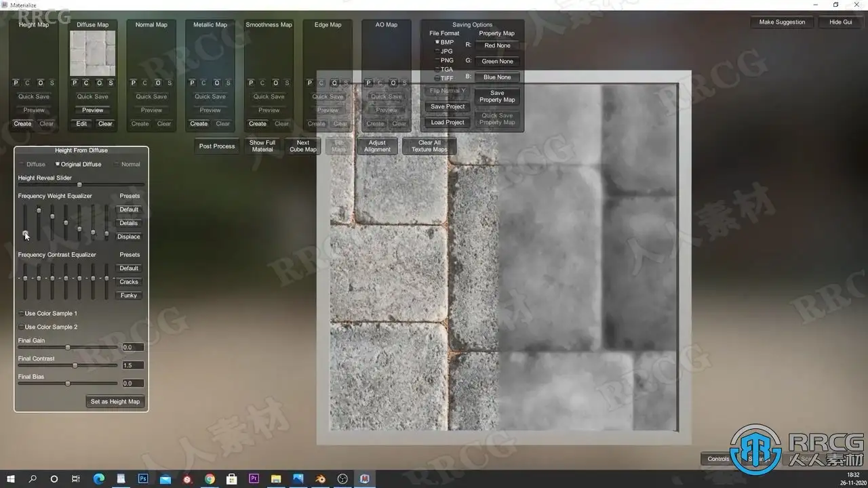Click Set as Height Map
868x488 pixels.
pyautogui.click(x=115, y=401)
